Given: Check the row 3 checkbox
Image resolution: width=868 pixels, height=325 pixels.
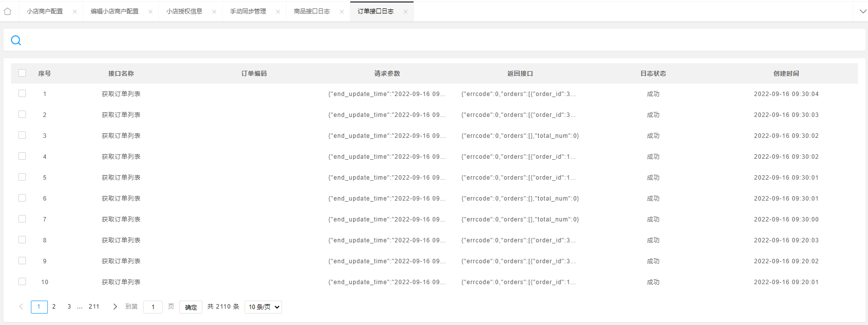Looking at the screenshot, I should [22, 135].
